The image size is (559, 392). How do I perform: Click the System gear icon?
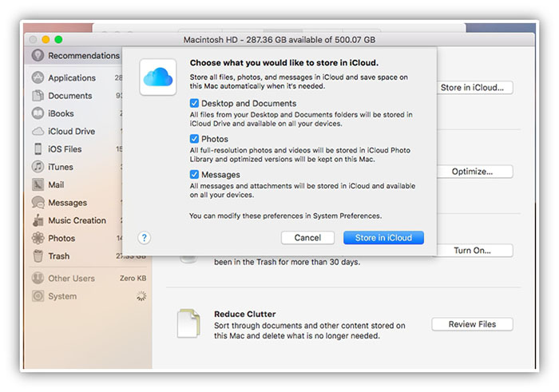click(x=38, y=295)
